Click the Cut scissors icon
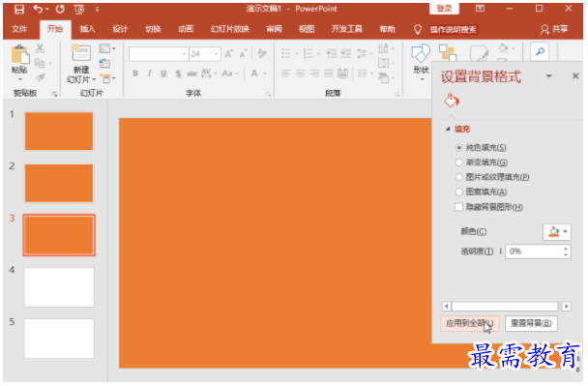 pyautogui.click(x=40, y=48)
